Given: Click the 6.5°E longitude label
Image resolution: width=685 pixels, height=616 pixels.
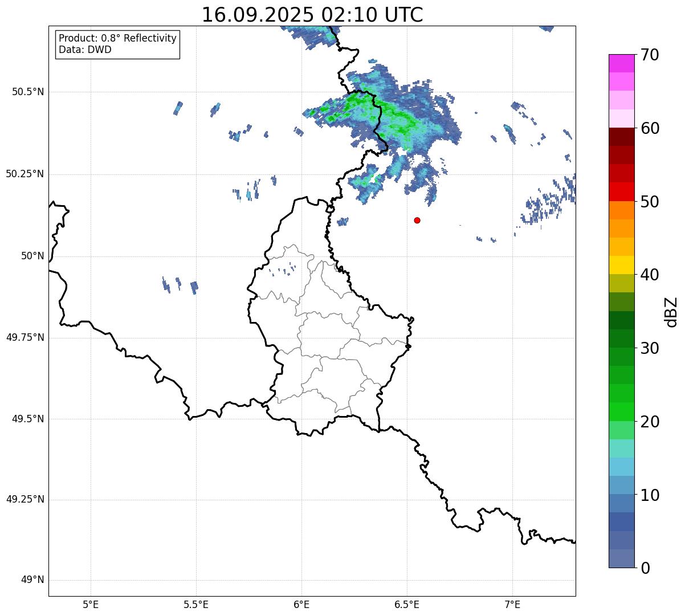Looking at the screenshot, I should (x=407, y=604).
